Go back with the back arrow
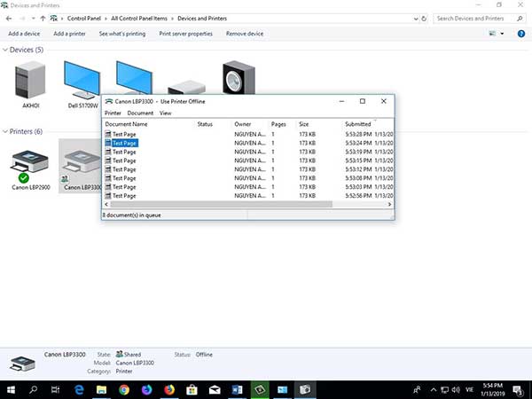The height and width of the screenshot is (399, 532). [x=9, y=19]
